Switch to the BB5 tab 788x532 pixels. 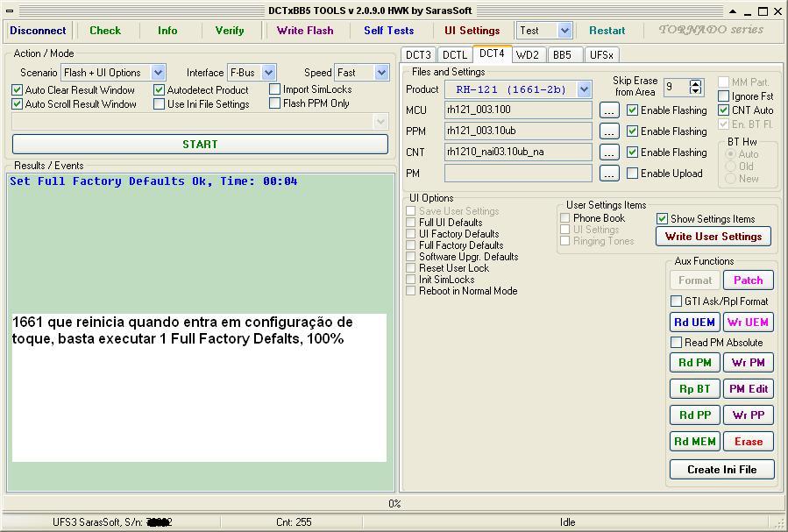click(563, 54)
